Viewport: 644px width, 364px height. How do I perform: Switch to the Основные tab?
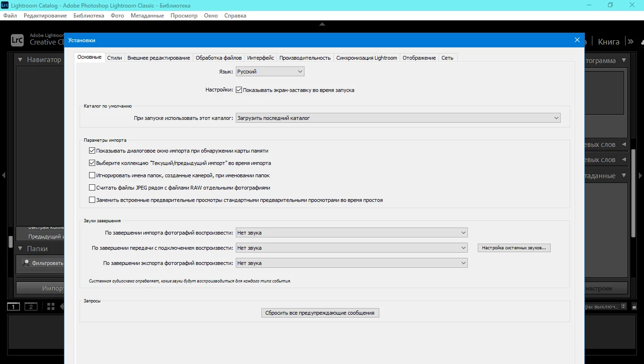(x=89, y=57)
